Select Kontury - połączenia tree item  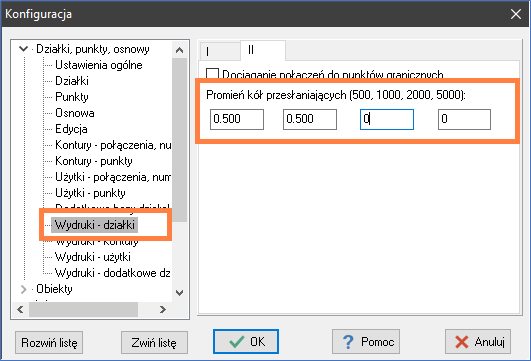pyautogui.click(x=113, y=145)
